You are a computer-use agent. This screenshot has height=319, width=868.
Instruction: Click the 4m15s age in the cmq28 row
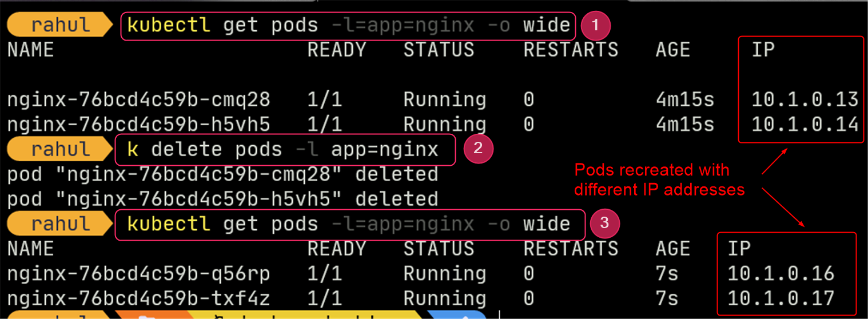[x=685, y=100]
